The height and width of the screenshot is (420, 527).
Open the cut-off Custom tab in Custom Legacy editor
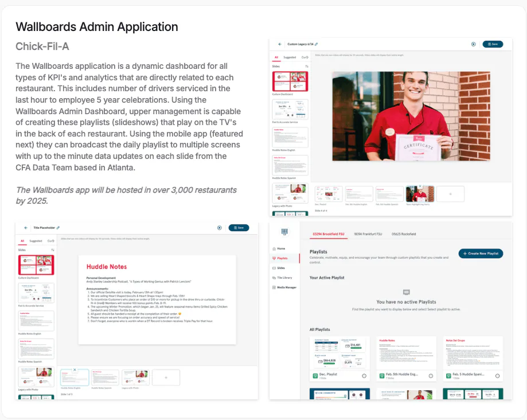[x=305, y=57]
